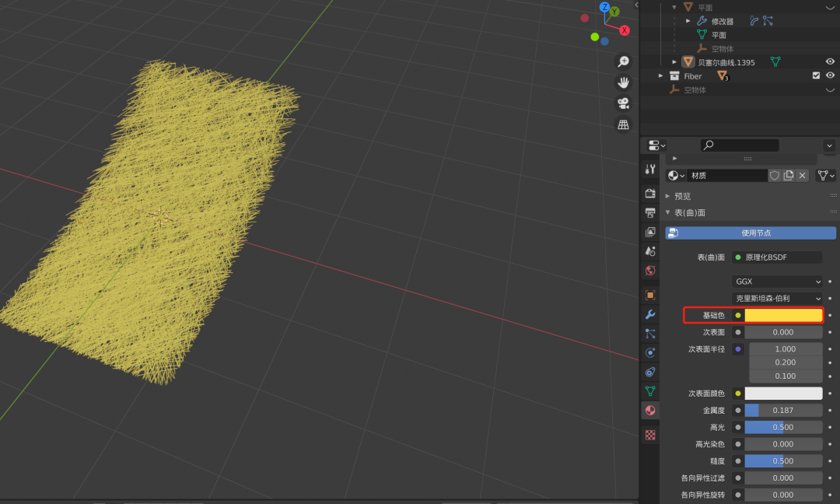Open the Output properties tab
The image size is (840, 504).
pyautogui.click(x=650, y=212)
